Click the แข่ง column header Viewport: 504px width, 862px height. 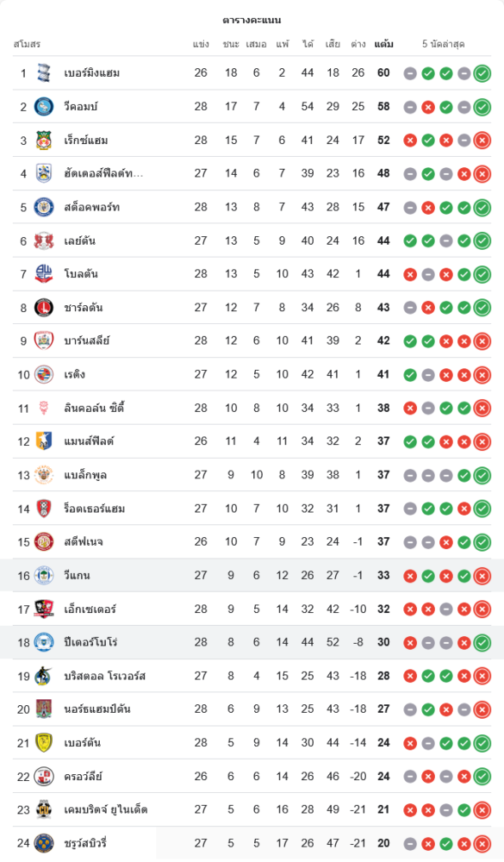point(201,44)
